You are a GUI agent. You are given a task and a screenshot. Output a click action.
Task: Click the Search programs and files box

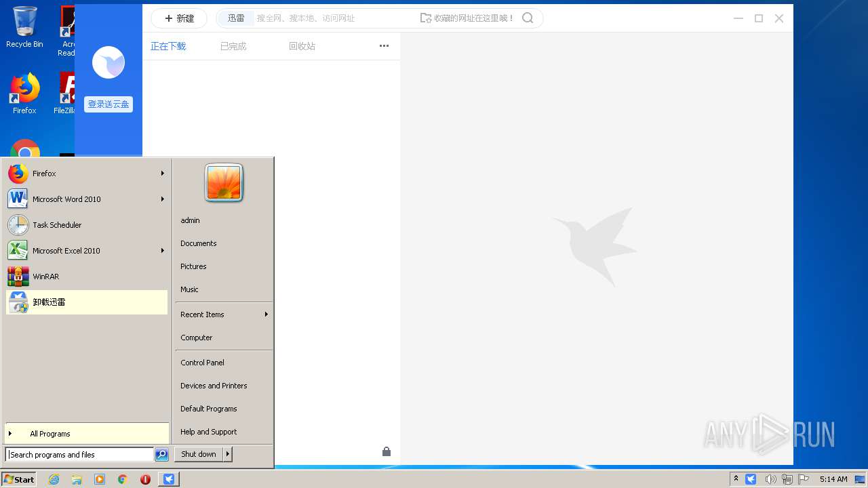point(79,455)
